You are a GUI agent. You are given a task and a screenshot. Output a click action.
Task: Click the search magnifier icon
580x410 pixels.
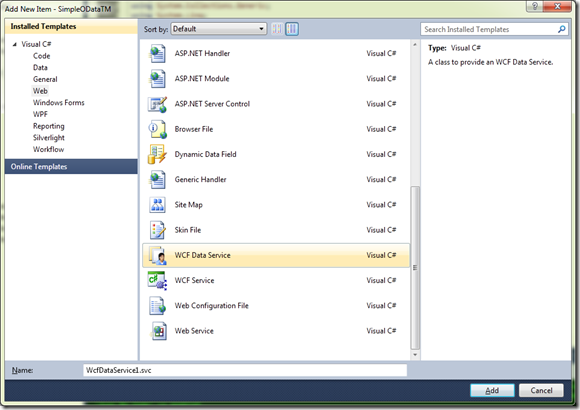tap(562, 29)
